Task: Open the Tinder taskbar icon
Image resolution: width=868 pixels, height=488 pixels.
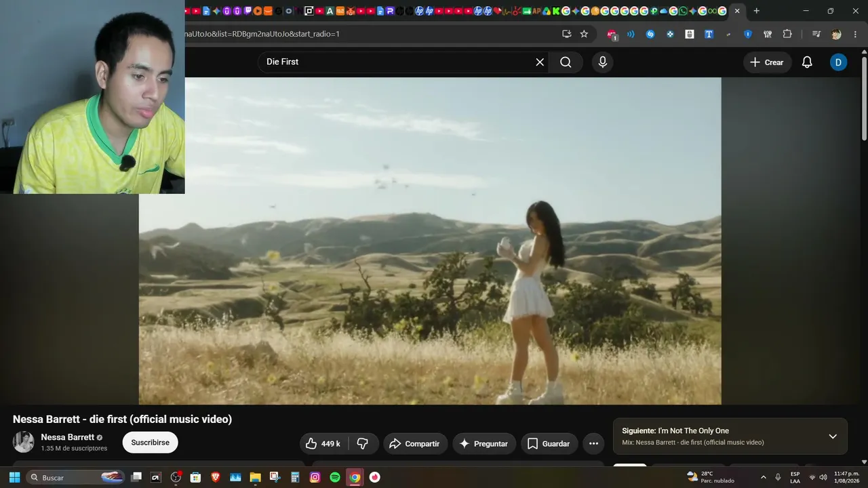Action: click(x=374, y=477)
